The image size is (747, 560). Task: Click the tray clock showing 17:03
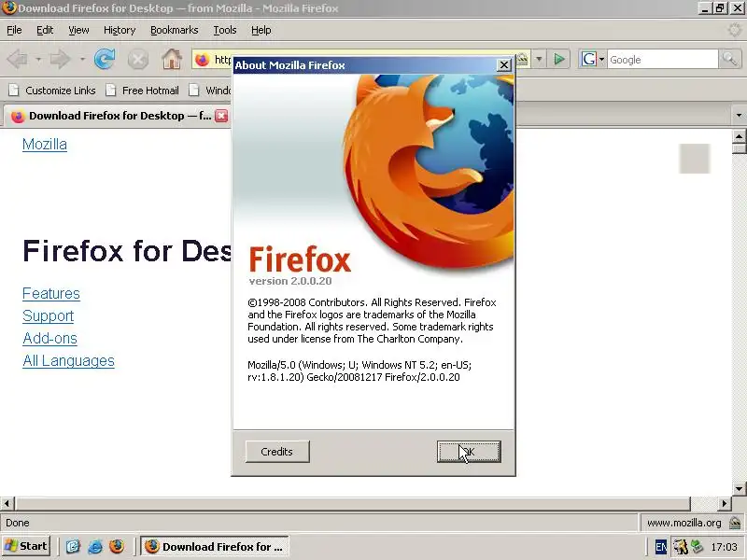point(724,547)
